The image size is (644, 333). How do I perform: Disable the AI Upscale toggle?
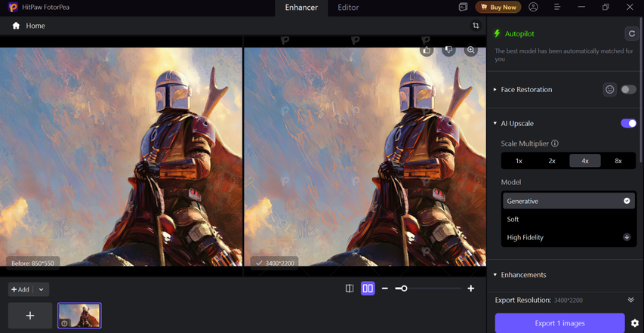pos(628,123)
